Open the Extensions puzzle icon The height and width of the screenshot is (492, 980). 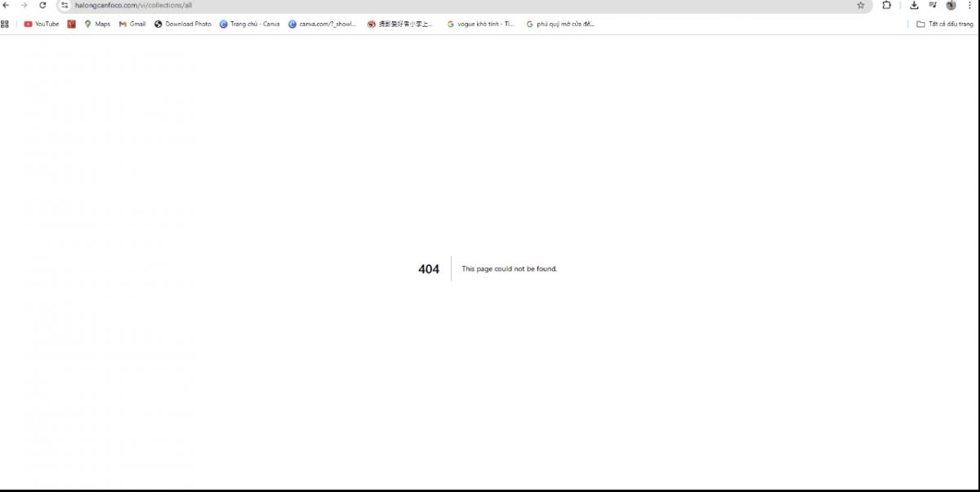887,5
